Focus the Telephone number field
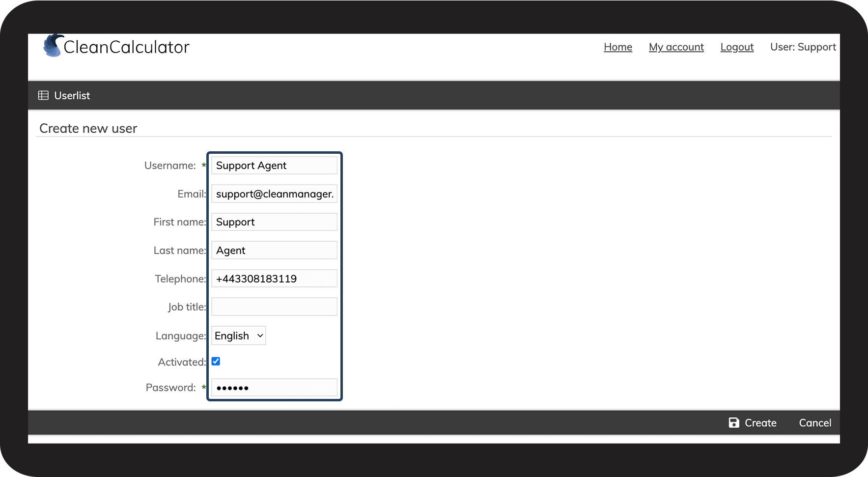 (274, 279)
